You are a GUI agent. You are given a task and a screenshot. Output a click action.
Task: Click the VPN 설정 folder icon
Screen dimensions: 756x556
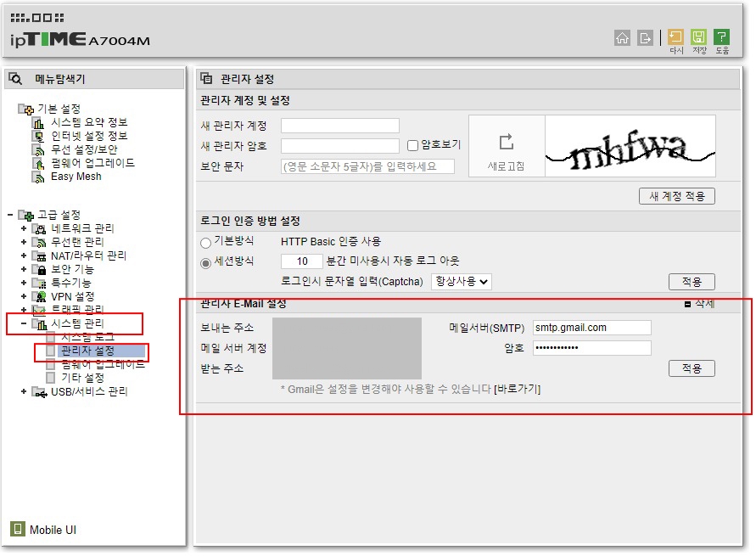(39, 296)
